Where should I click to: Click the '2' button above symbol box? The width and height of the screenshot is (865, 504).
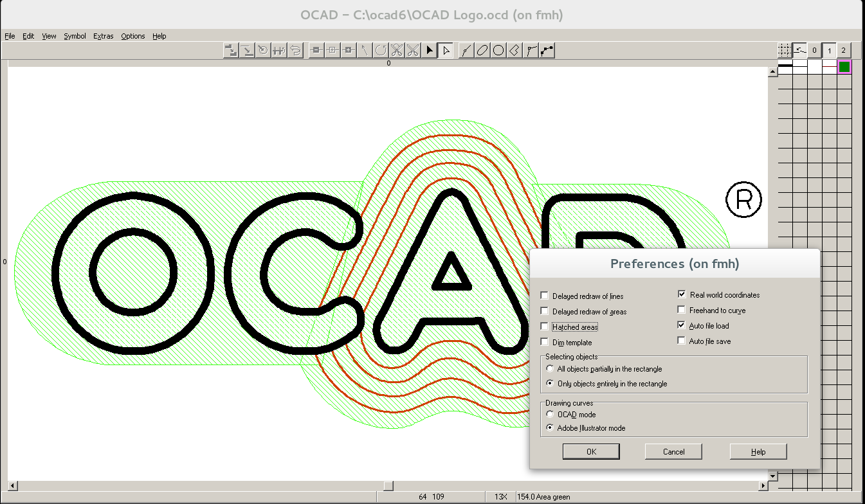(x=844, y=50)
